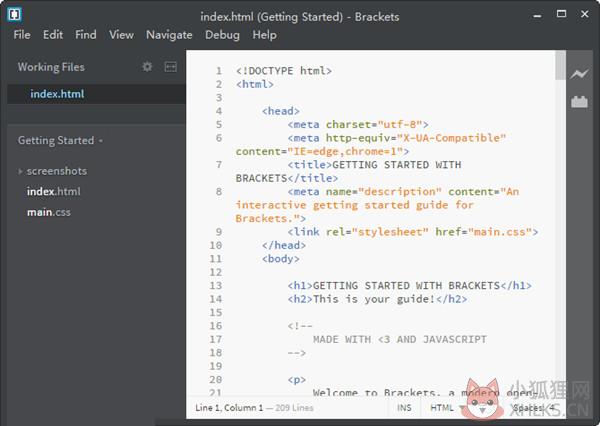Click the </head> closing tag
This screenshot has width=600, height=426.
tap(284, 245)
